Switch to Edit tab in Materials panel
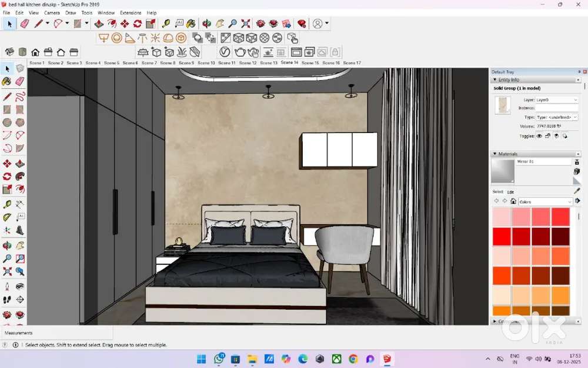The height and width of the screenshot is (368, 588). [x=510, y=192]
